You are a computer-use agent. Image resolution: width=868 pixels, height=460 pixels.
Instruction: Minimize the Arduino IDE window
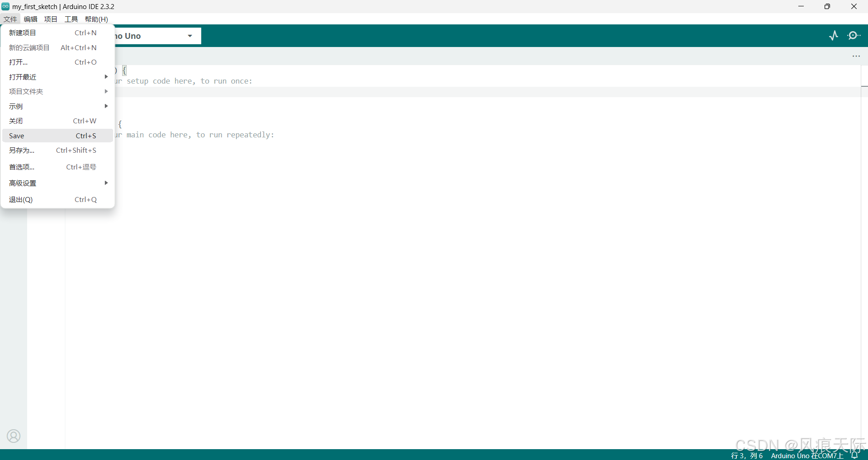(x=801, y=6)
